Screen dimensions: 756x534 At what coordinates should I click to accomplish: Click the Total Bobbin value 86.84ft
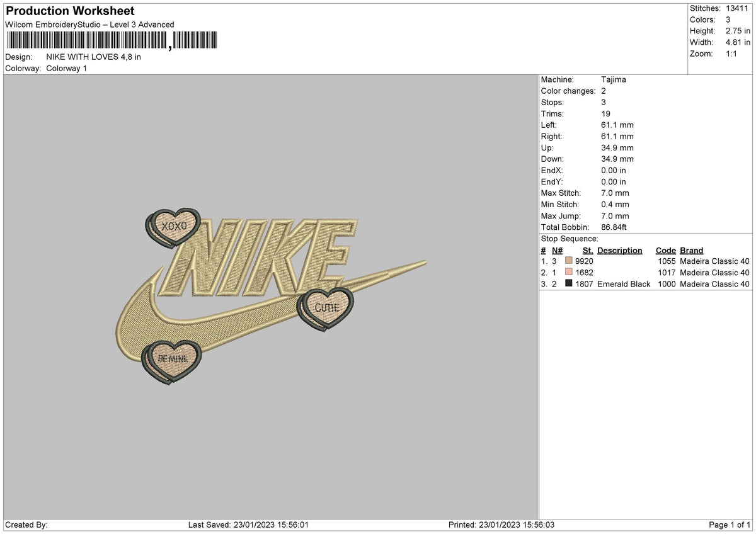614,227
